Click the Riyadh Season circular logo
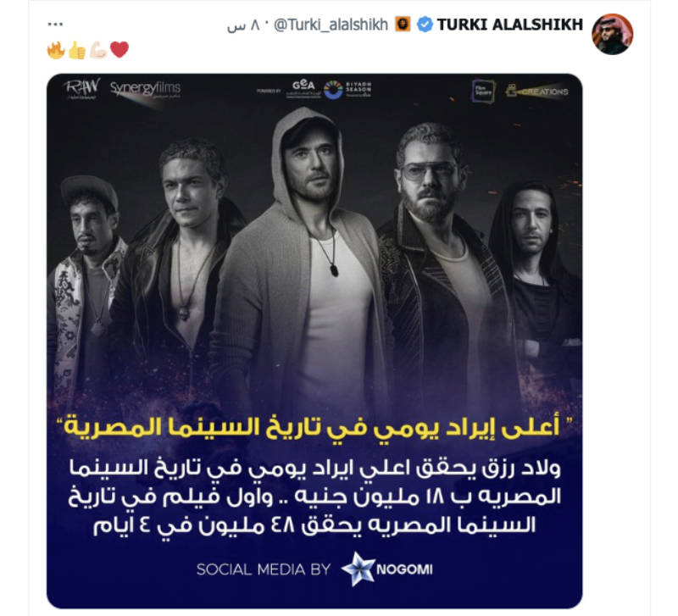Viewport: 678px width, 616px height. 333,90
